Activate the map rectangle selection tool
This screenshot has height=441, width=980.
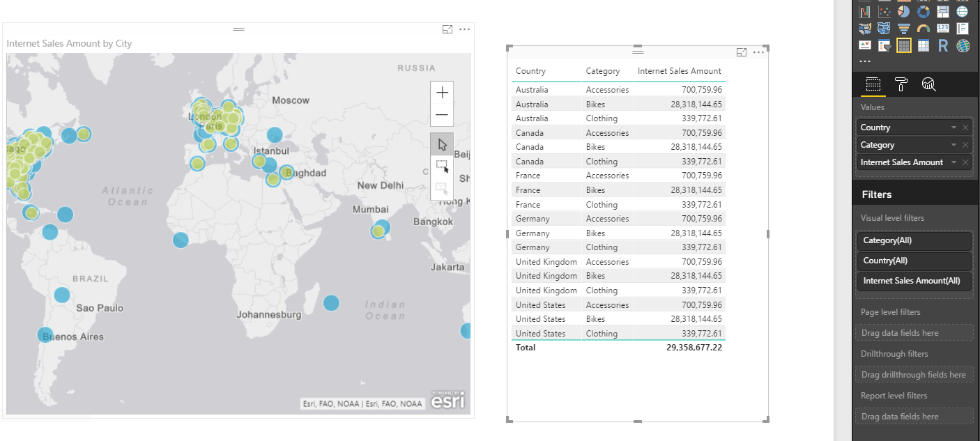point(442,167)
